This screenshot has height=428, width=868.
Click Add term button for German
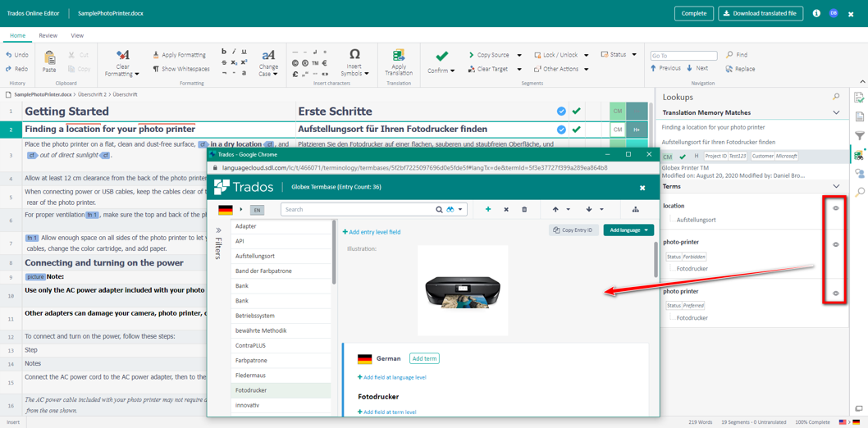[425, 358]
